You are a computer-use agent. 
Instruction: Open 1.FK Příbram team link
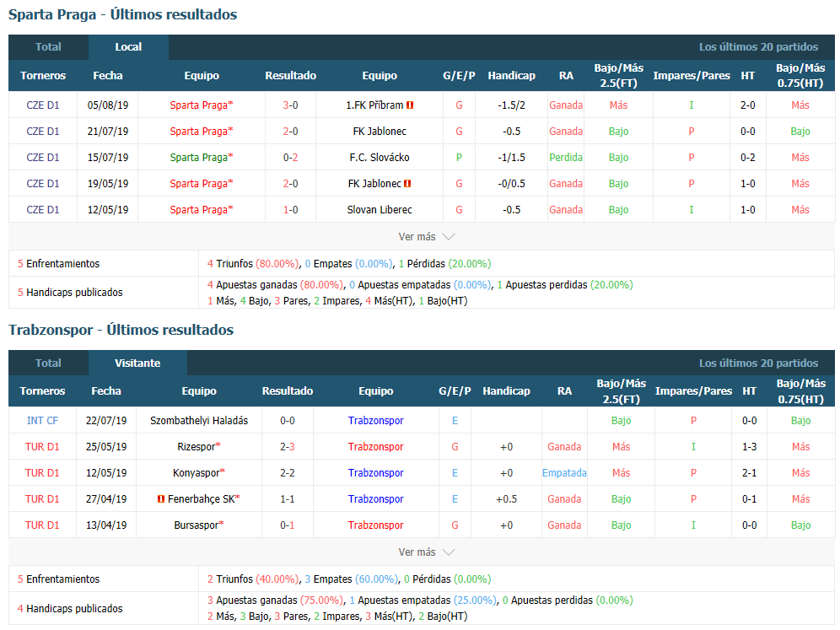[x=374, y=105]
